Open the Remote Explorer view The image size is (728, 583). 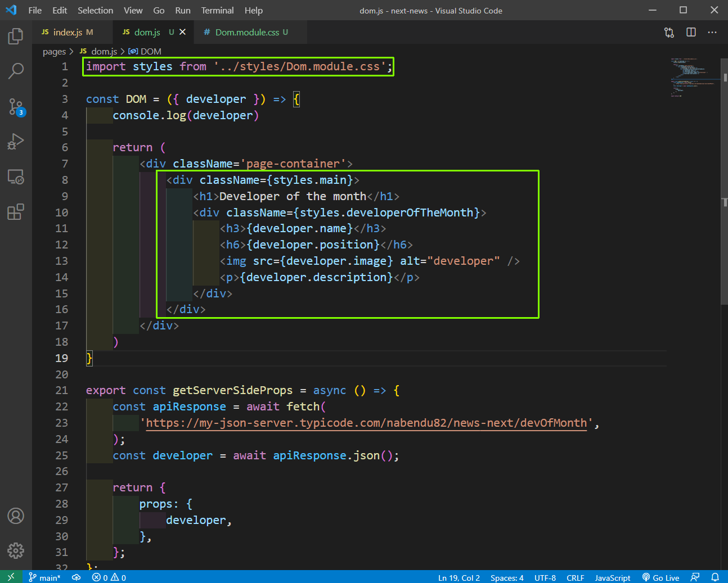pos(16,177)
